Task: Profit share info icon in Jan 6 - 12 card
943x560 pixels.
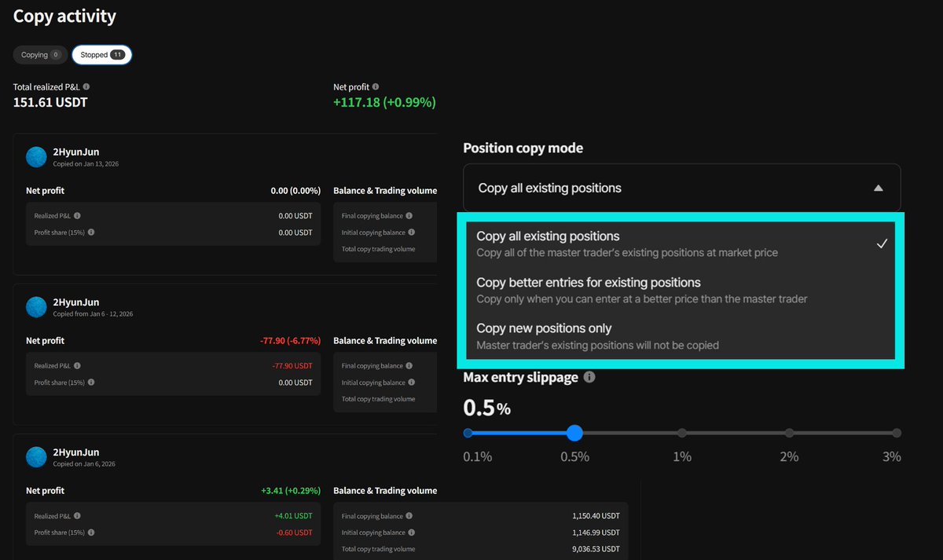Action: 91,382
